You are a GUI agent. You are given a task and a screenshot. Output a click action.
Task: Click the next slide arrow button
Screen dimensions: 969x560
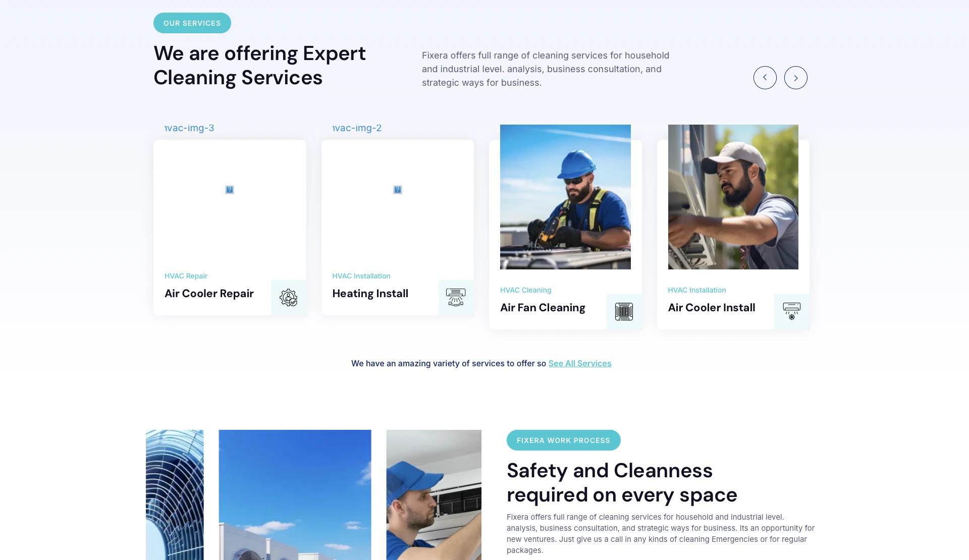(x=795, y=78)
